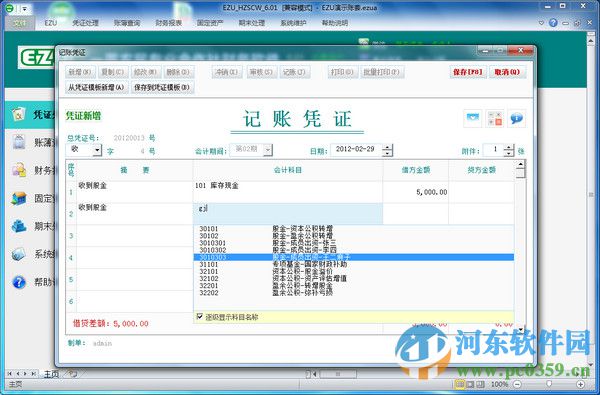
Task: Click the voucher grid vertical scrollbar down arrow
Action: (520, 329)
